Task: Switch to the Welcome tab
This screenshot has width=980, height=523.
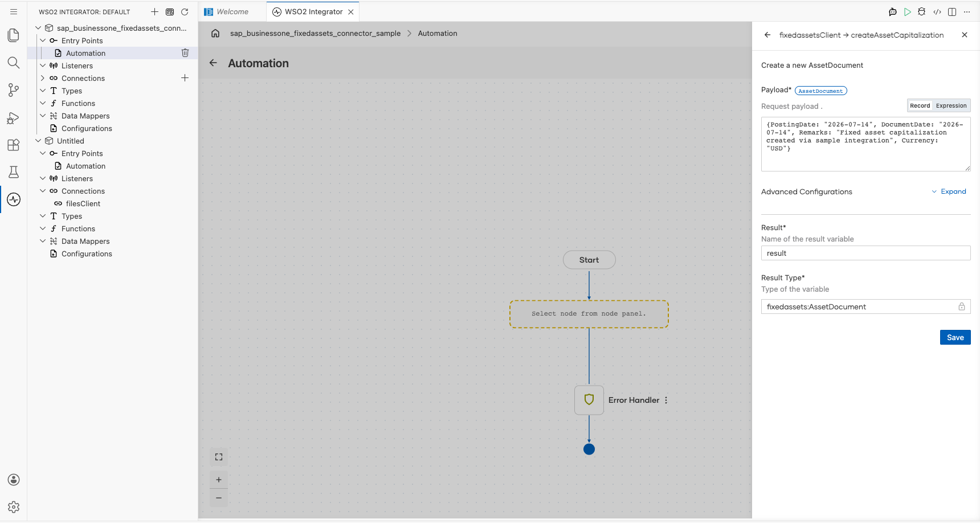Action: pyautogui.click(x=232, y=11)
